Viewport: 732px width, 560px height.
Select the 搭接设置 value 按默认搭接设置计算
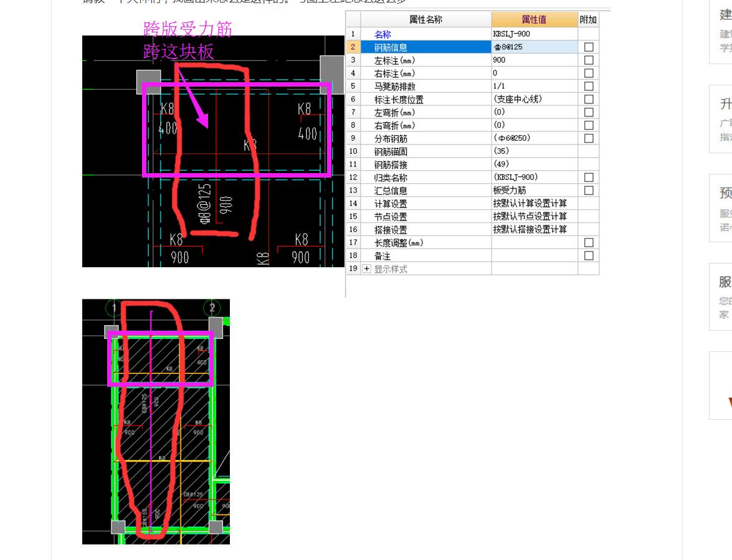530,230
